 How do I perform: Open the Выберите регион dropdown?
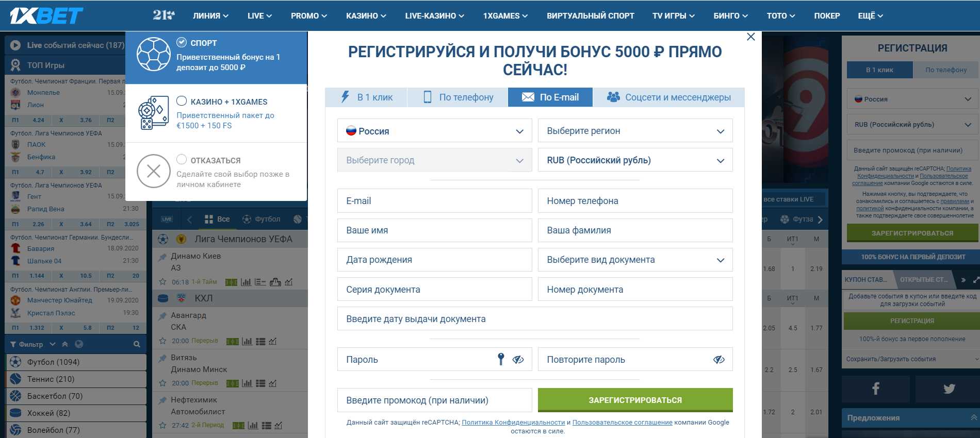pyautogui.click(x=635, y=131)
